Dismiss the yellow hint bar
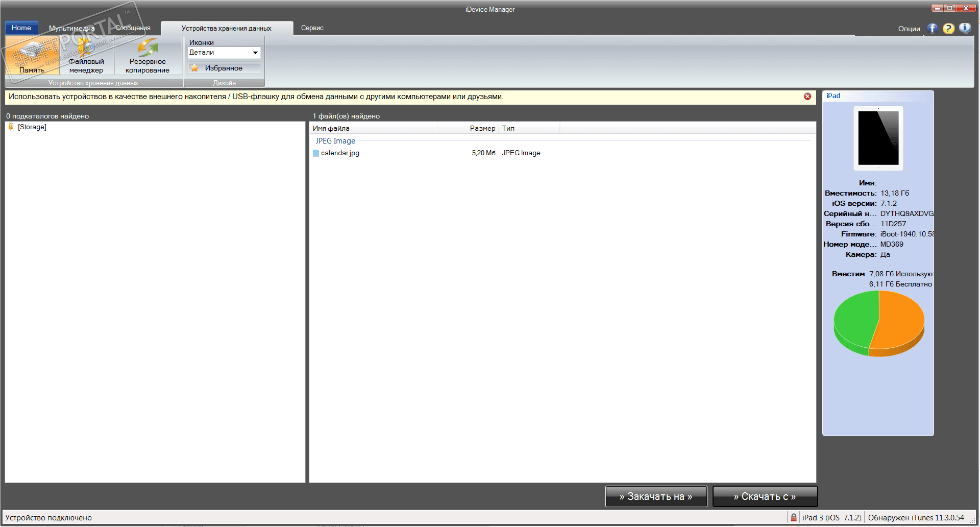This screenshot has height=527, width=980. (807, 97)
